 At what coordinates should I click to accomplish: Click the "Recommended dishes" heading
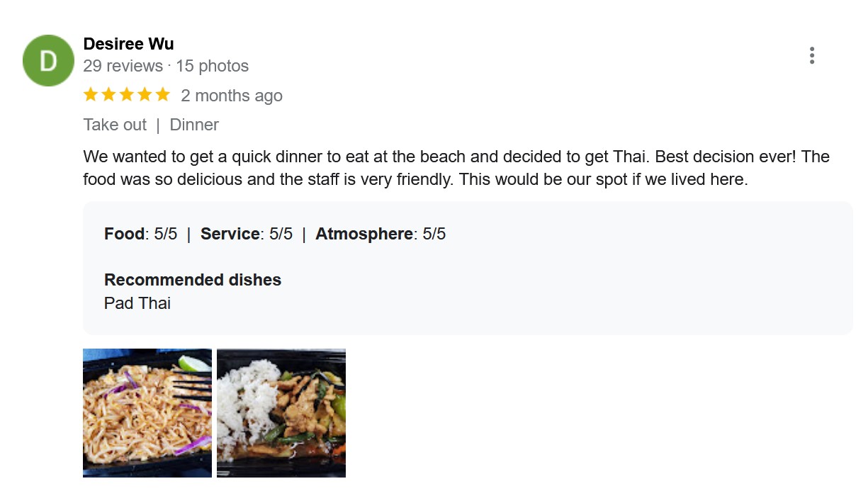click(x=193, y=280)
